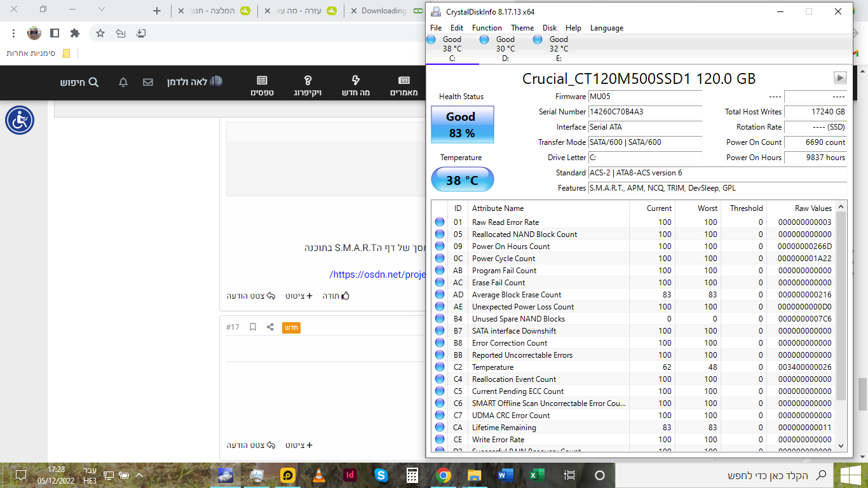Click the status orb for Unused Spare NAND Blocks
This screenshot has height=488, width=868.
pos(440,319)
